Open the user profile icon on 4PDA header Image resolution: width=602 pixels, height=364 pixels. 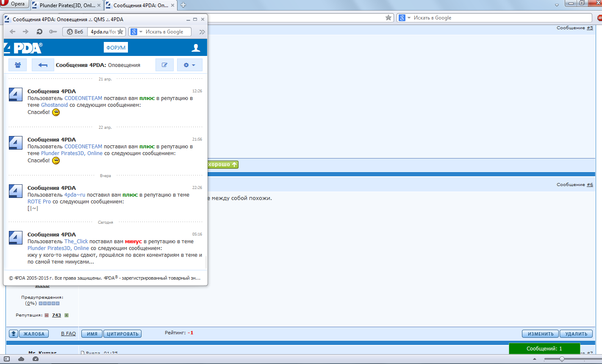tap(196, 48)
